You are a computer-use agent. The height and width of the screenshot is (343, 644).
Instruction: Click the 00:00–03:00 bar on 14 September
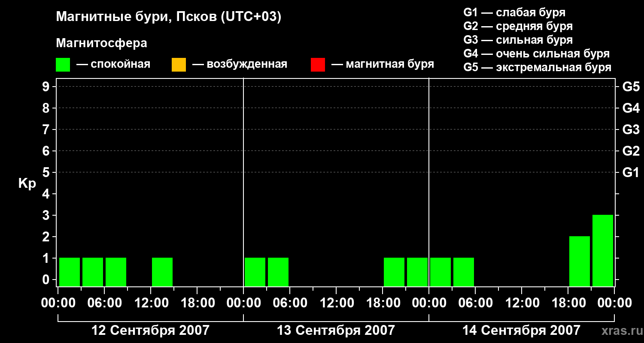pyautogui.click(x=440, y=272)
